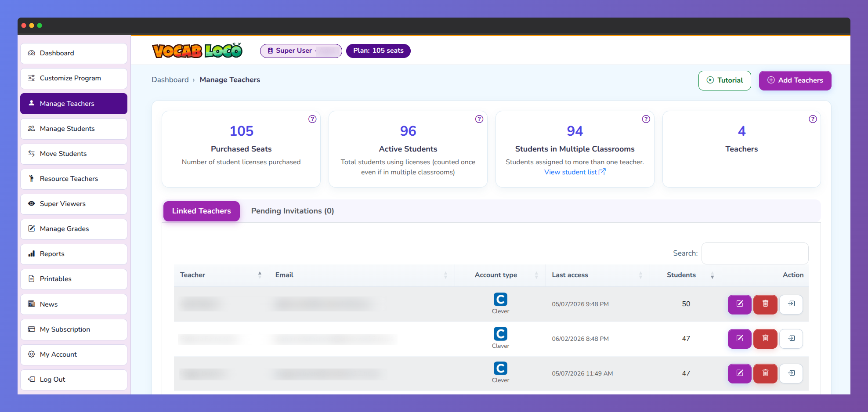The width and height of the screenshot is (868, 412).
Task: Open Resource Teachers sidebar item
Action: point(74,179)
